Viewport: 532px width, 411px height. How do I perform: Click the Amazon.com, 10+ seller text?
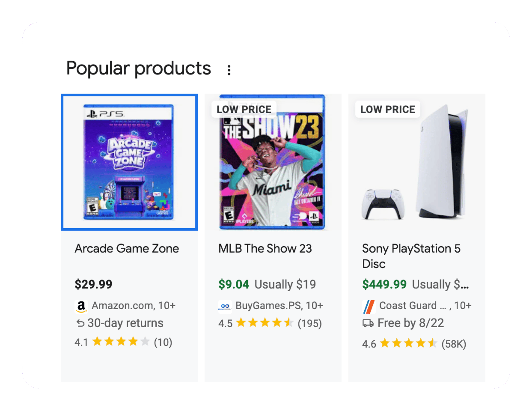coord(134,306)
